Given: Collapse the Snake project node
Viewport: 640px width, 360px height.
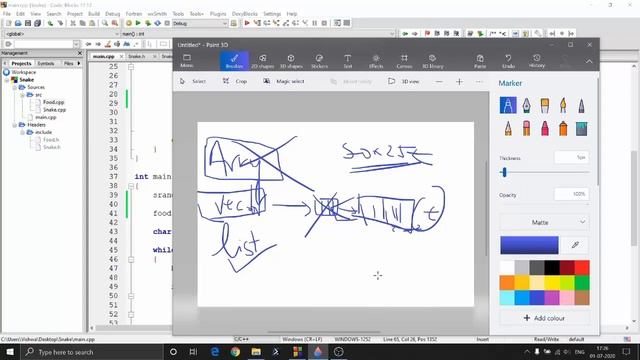Looking at the screenshot, I should (7, 80).
